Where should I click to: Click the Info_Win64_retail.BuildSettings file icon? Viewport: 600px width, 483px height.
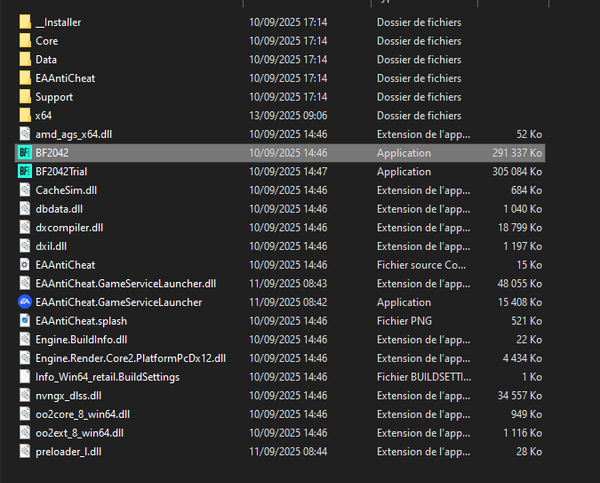coord(25,377)
